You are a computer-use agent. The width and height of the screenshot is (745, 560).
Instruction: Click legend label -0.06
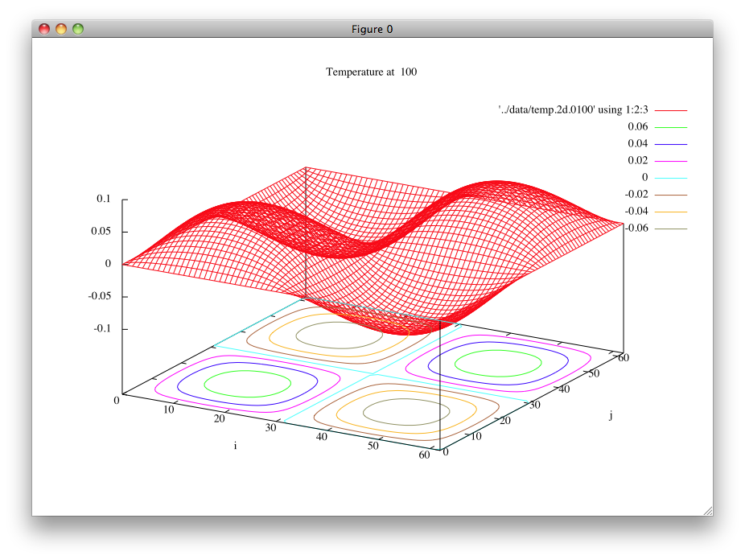pos(636,228)
